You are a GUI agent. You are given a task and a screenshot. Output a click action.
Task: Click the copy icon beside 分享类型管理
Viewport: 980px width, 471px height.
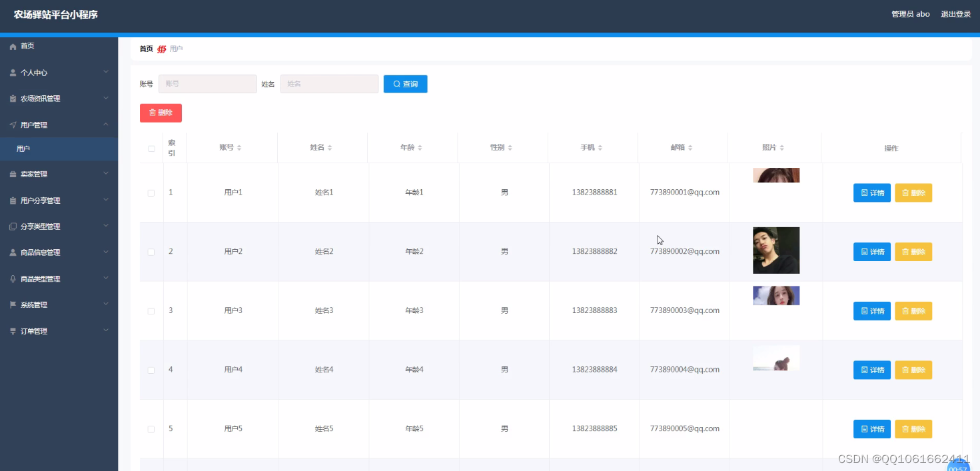(13, 227)
